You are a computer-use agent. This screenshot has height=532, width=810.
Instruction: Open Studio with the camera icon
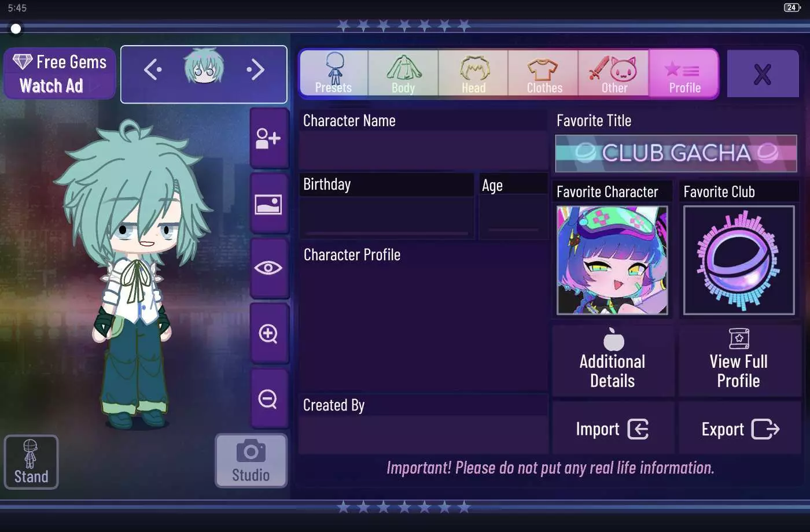pos(251,461)
